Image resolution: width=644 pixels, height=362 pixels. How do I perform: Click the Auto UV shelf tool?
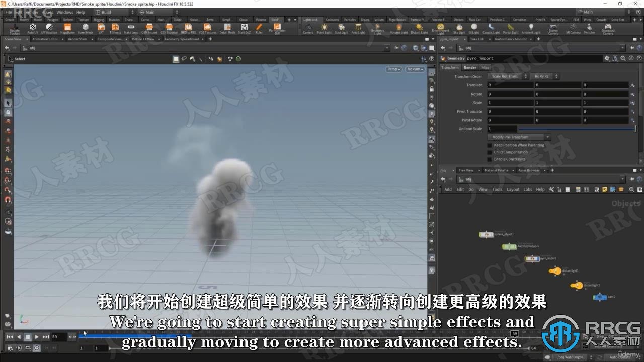[33, 28]
